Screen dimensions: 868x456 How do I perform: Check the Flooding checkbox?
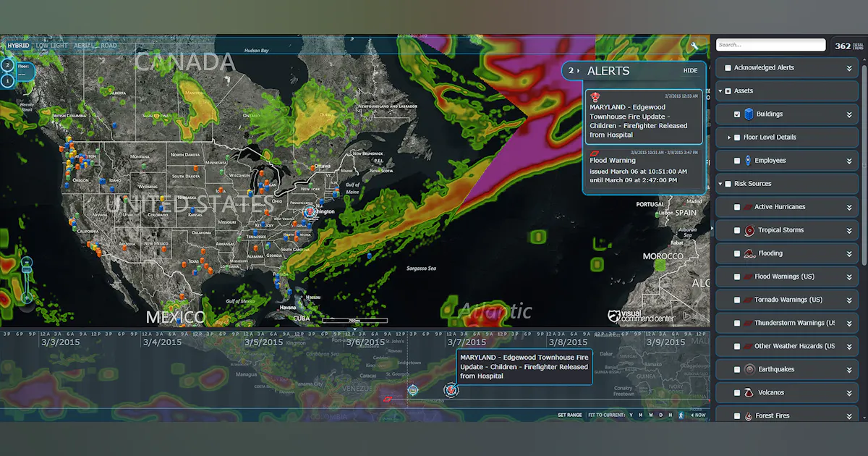coord(737,253)
